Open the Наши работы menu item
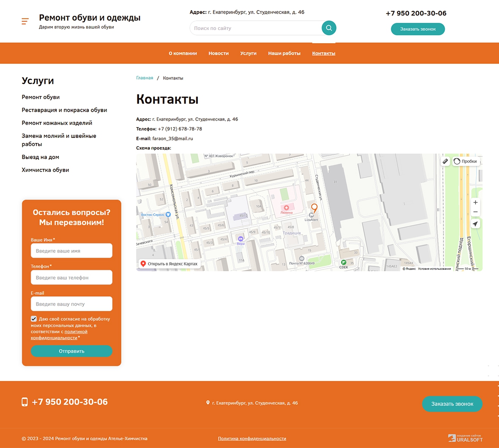Image resolution: width=499 pixels, height=448 pixels. [284, 53]
